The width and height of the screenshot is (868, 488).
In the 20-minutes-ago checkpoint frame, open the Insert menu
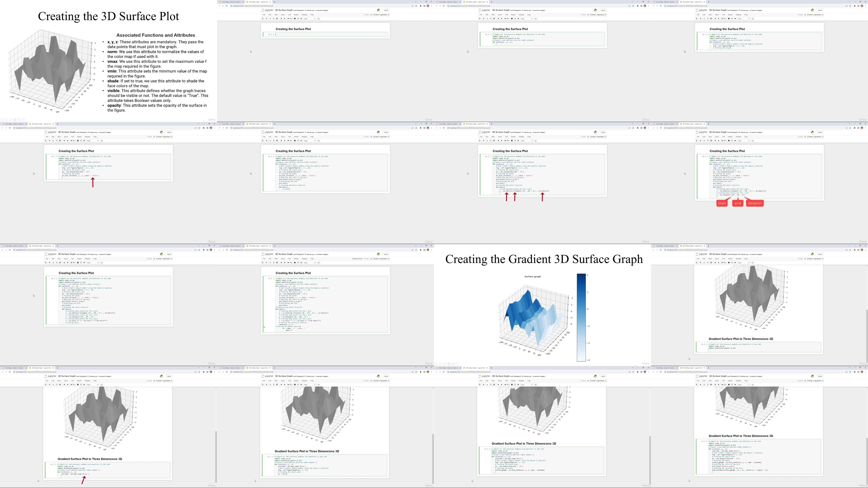(717, 259)
